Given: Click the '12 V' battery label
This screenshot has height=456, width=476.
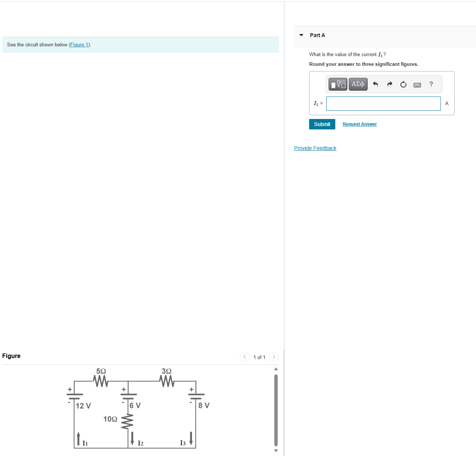Looking at the screenshot, I should point(83,406).
